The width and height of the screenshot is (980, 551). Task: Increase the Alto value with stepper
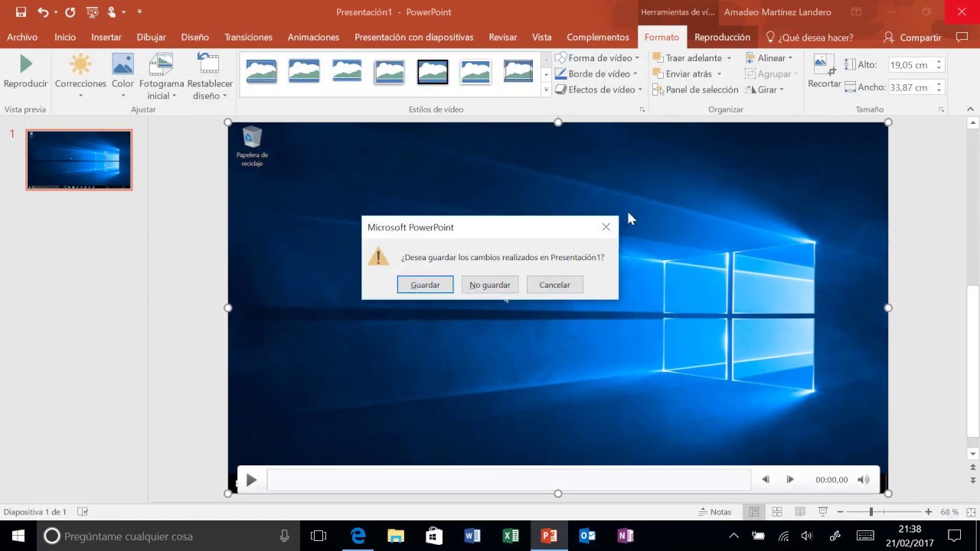[939, 62]
